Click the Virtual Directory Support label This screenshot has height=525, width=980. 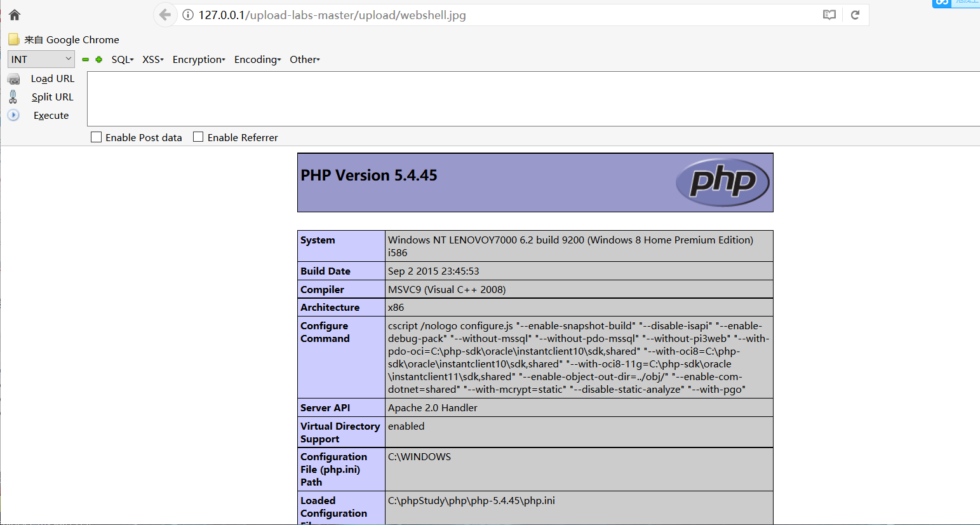340,433
